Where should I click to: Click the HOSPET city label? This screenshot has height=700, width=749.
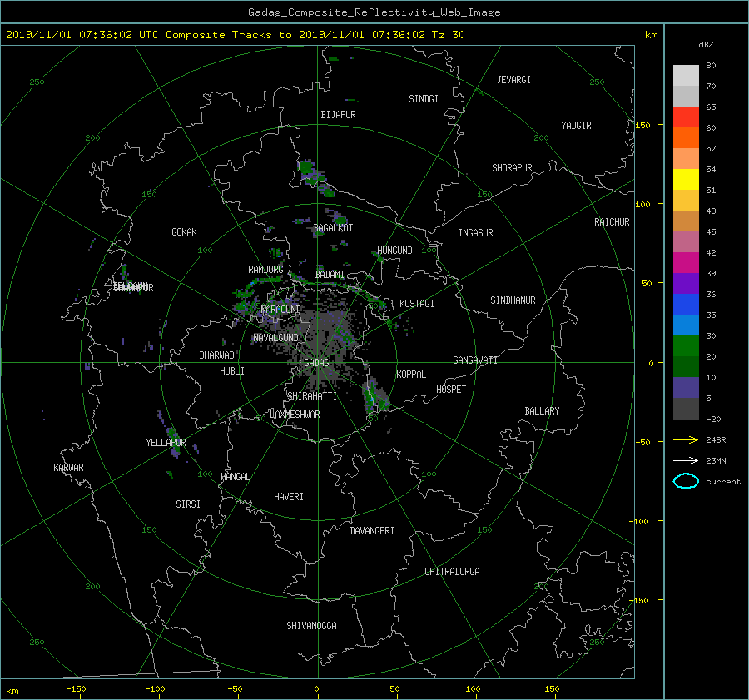coord(451,390)
